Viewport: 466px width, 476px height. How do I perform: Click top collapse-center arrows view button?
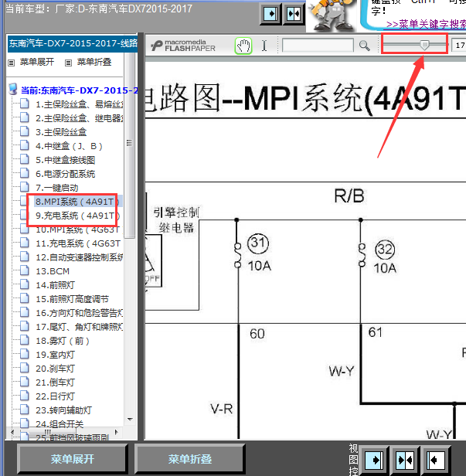click(x=294, y=14)
